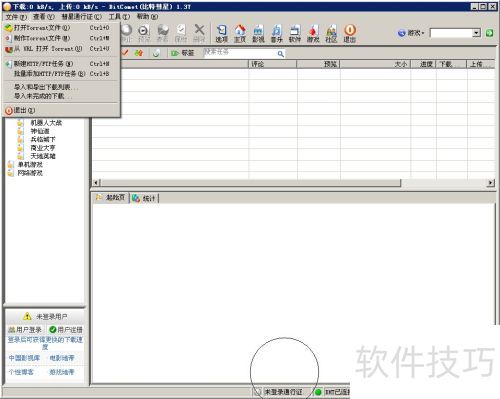Open the 查看 menu
The height and width of the screenshot is (399, 500).
[43, 17]
